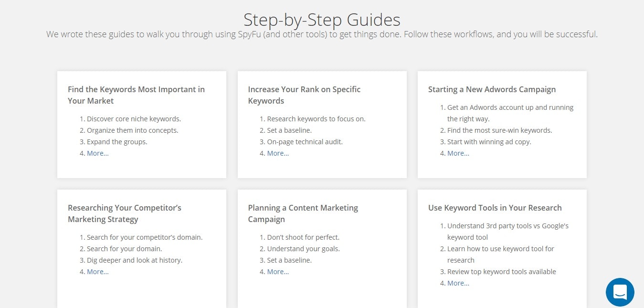This screenshot has height=308, width=644.
Task: Open More under Starting a New Adwords Campaign
Action: 458,153
